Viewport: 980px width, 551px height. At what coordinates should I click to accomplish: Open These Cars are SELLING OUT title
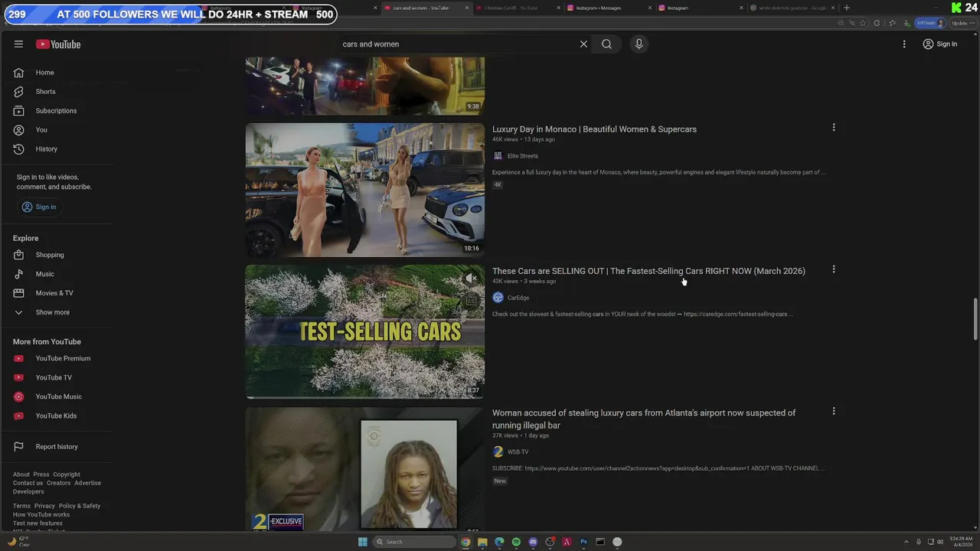pyautogui.click(x=648, y=271)
